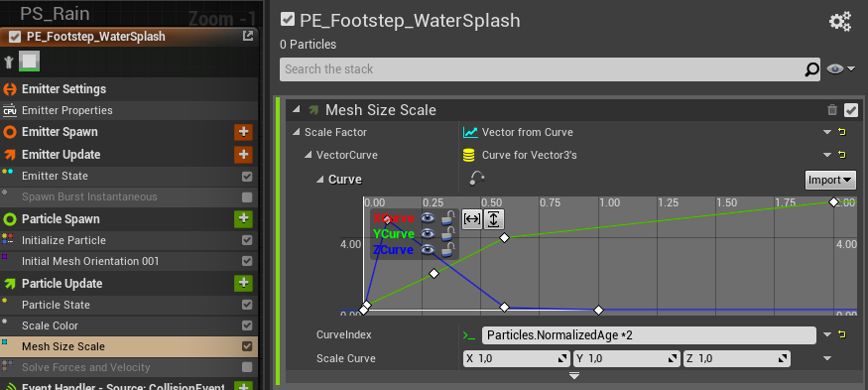Click the Search the stack field

pyautogui.click(x=542, y=69)
